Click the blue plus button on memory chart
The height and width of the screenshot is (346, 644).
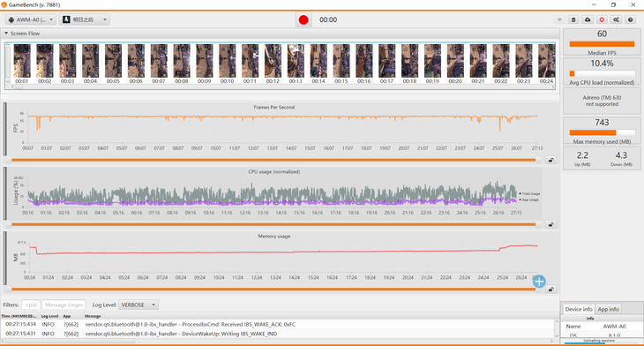(539, 282)
